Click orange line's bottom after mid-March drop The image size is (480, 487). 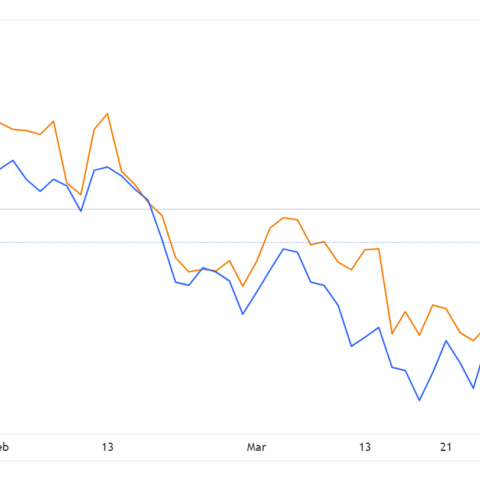[392, 333]
